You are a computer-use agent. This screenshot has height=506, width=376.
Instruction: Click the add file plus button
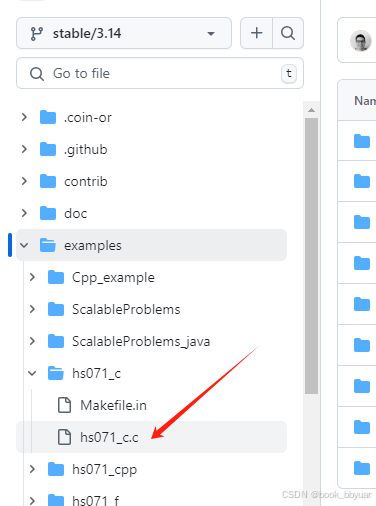click(x=256, y=33)
